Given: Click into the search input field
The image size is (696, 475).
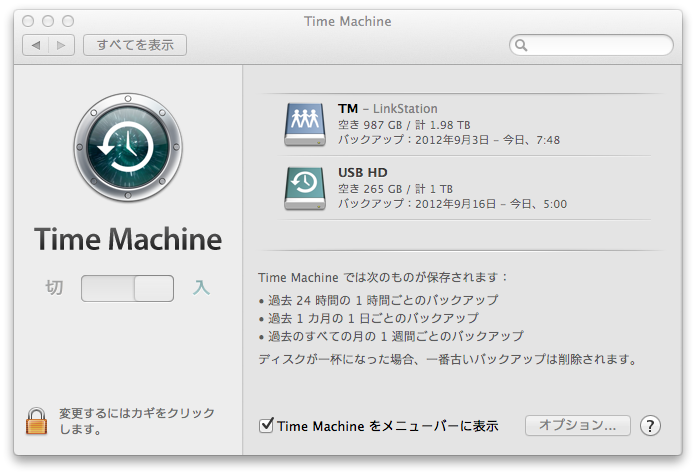Looking at the screenshot, I should (x=591, y=45).
